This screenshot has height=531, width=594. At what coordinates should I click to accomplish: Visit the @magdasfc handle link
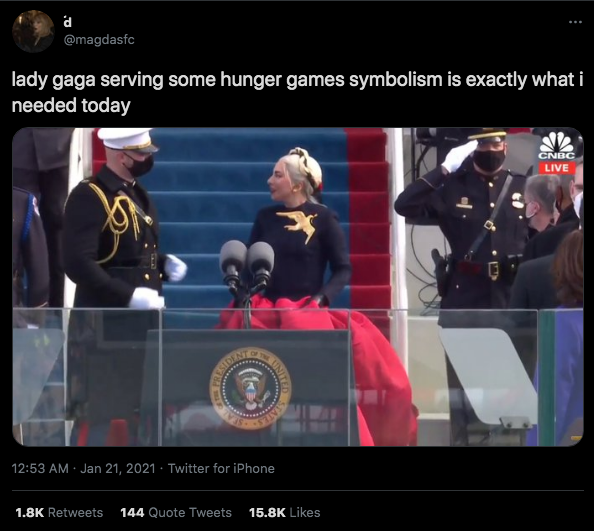pos(99,39)
